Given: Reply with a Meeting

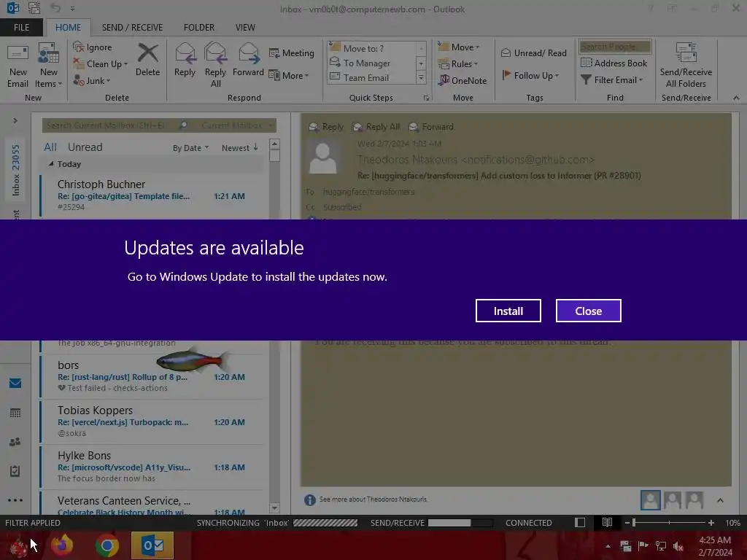Looking at the screenshot, I should point(292,52).
